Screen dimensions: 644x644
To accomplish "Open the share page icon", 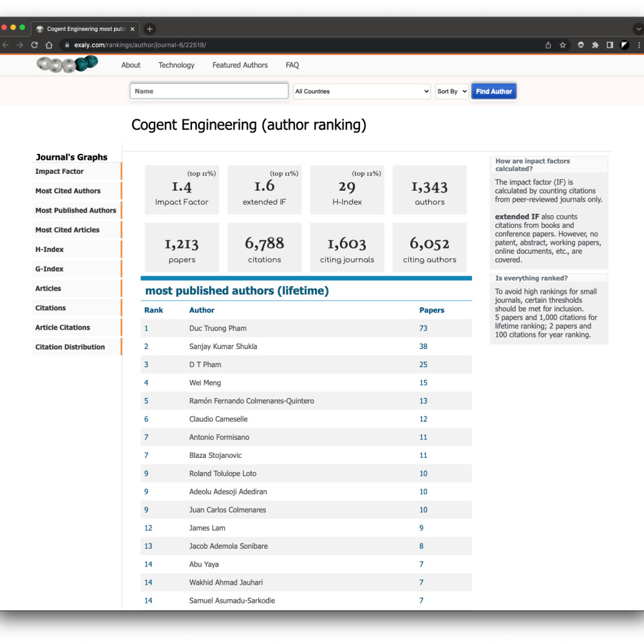I will (548, 45).
